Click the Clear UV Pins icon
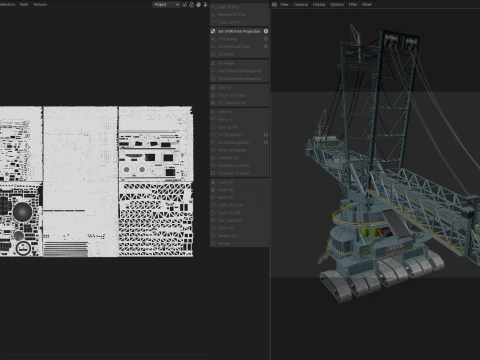The height and width of the screenshot is (360, 480). [x=213, y=22]
